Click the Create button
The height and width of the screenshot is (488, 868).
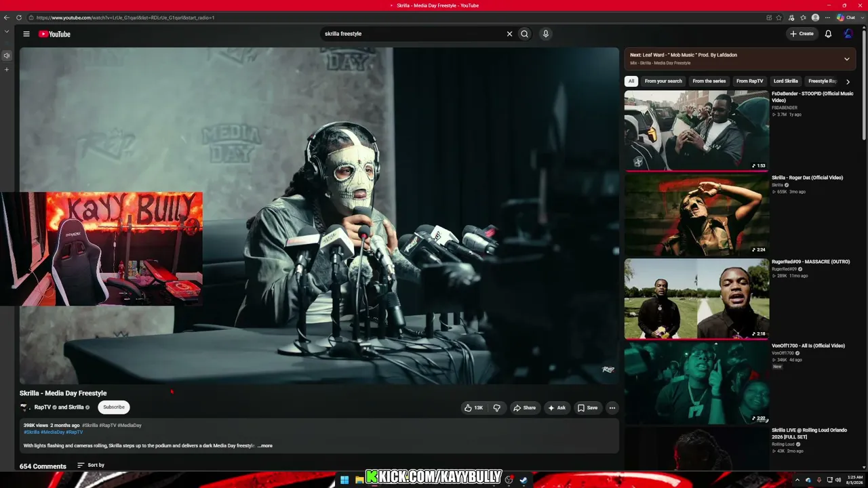click(x=802, y=34)
